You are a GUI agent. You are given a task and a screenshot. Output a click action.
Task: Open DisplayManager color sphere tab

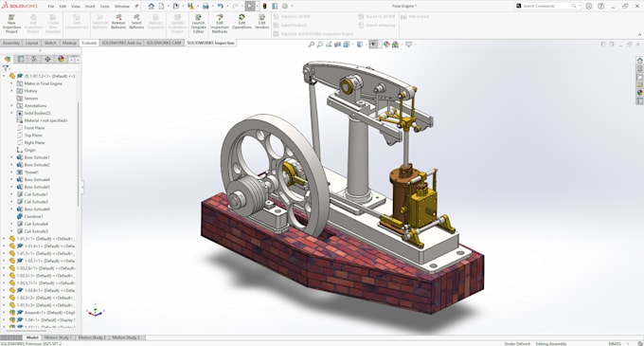coord(62,59)
